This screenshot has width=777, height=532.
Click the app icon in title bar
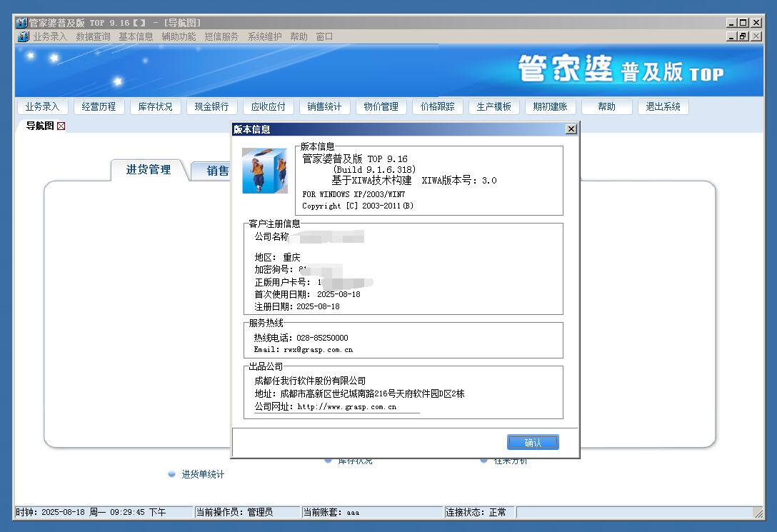point(21,23)
